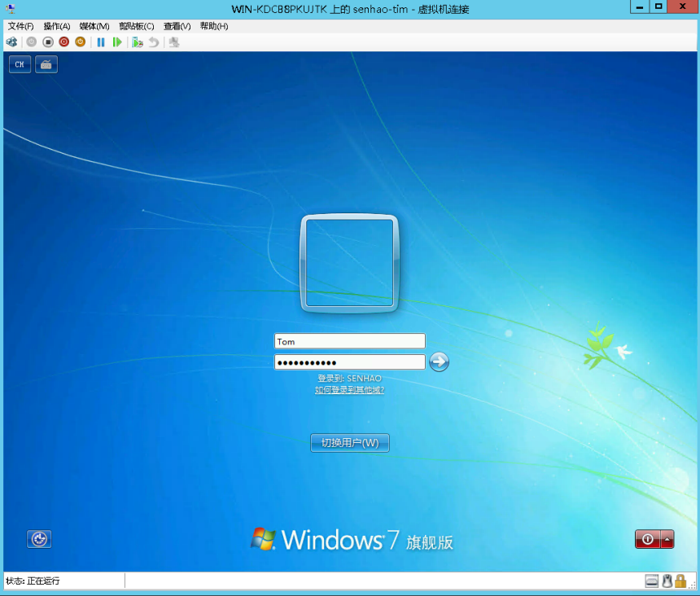The width and height of the screenshot is (700, 596).
Task: Click the username field containing Tom
Action: 349,341
